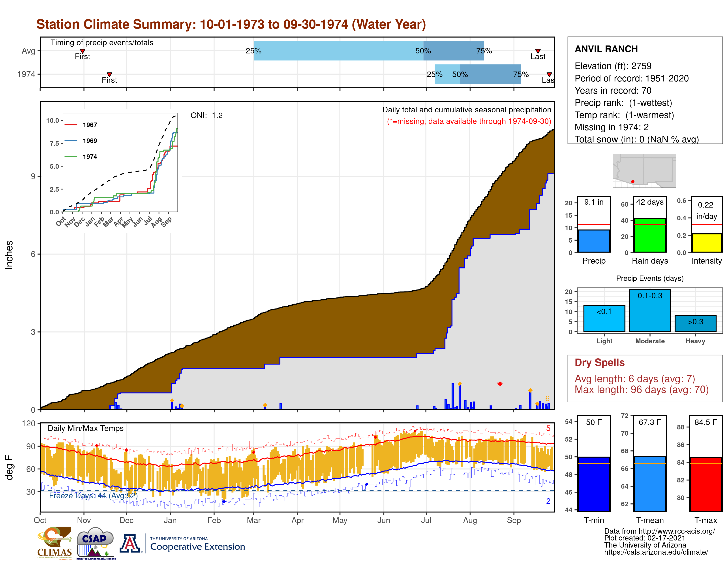Click the Cooperative Extension text

click(197, 547)
